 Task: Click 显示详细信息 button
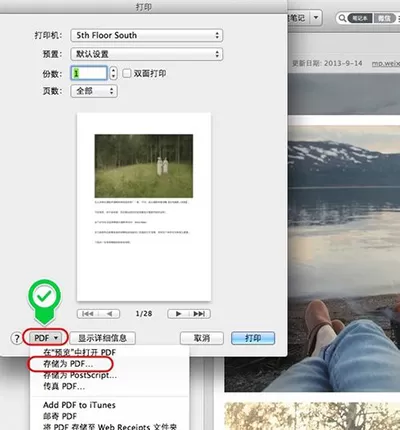click(102, 338)
